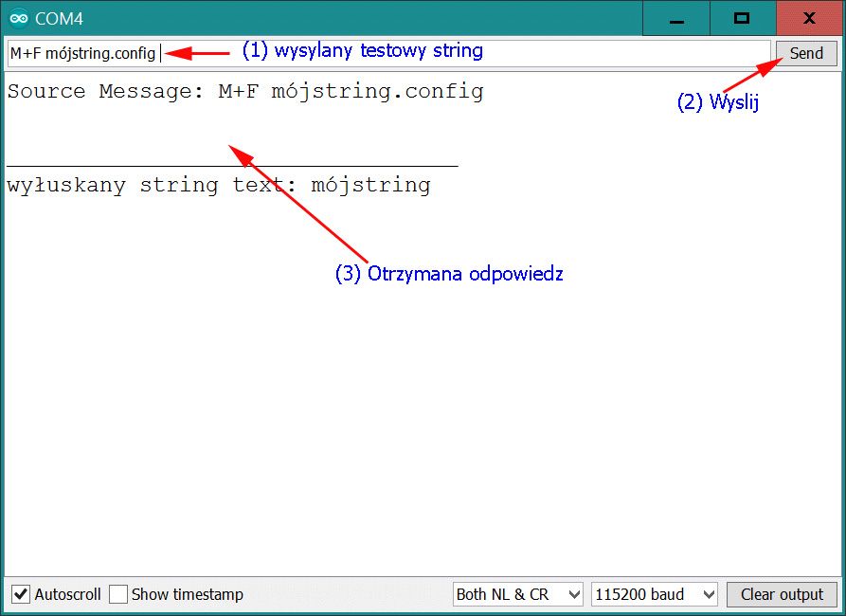Image resolution: width=846 pixels, height=616 pixels.
Task: Open the Both NL & CR line ending dropdown
Action: tap(517, 594)
